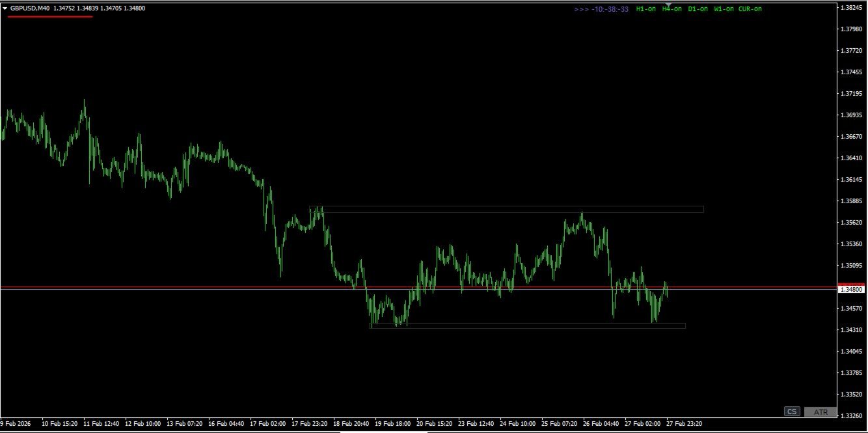Click the 1.35885 price scale value
Viewport: 868px width, 433px height.
tap(851, 201)
